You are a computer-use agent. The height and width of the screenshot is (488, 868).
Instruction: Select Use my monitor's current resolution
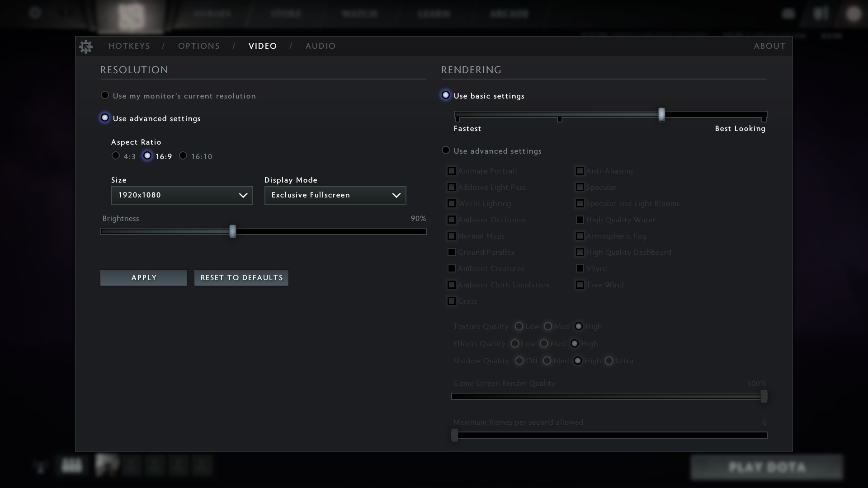coord(105,95)
